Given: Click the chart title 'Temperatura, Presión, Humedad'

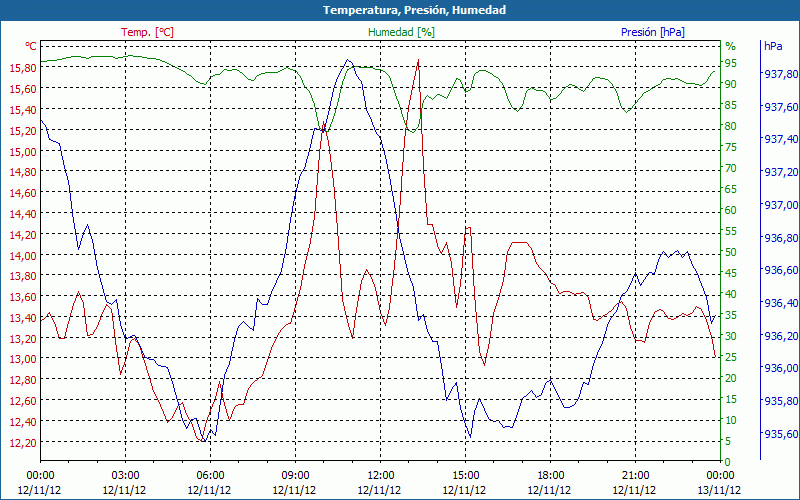Looking at the screenshot, I should tap(414, 10).
